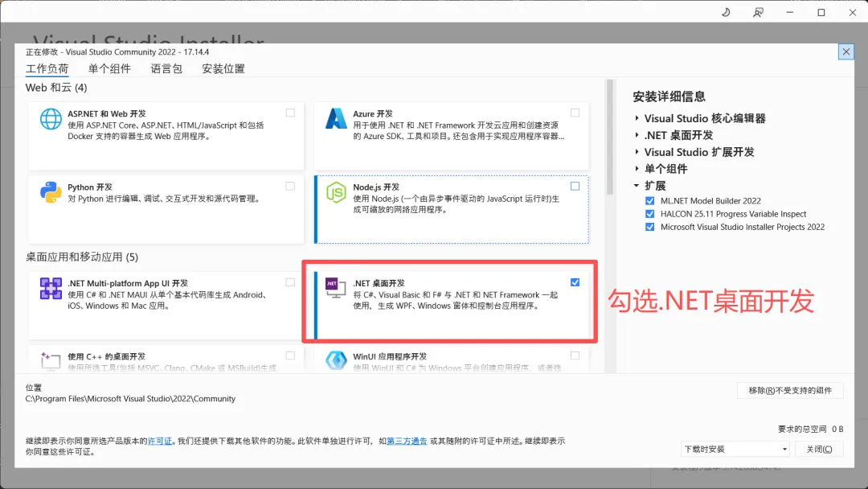Screen dimensions: 868x489
Task: Switch to the 安装位置 tab
Action: coord(223,68)
